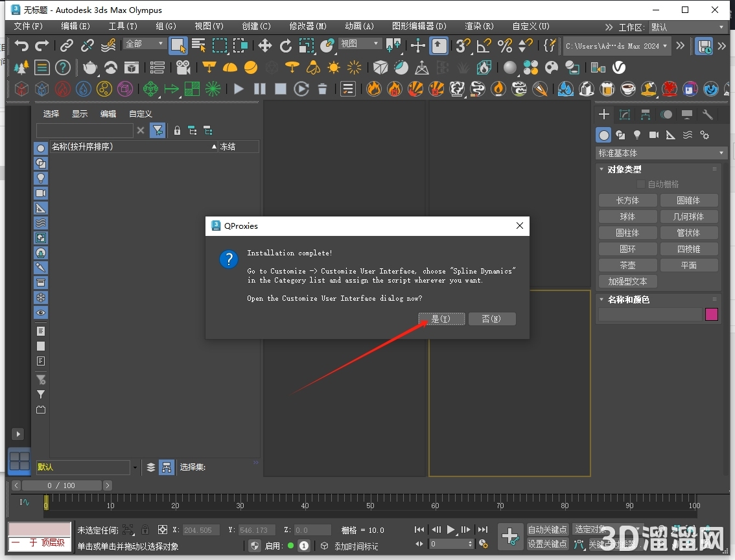Image resolution: width=735 pixels, height=560 pixels.
Task: Choose the Select and Move tool
Action: tap(265, 46)
